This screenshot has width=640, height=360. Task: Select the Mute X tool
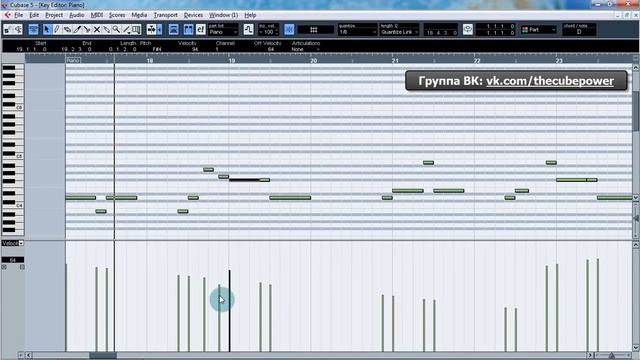tap(97, 29)
